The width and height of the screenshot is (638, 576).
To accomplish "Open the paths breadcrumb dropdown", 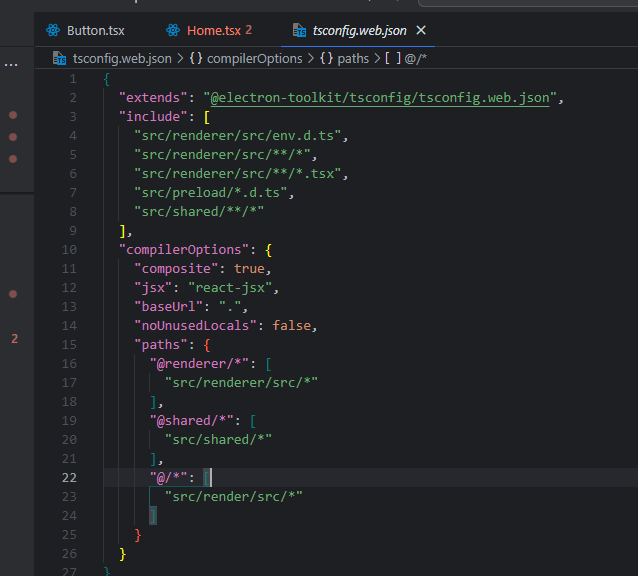I will point(353,59).
